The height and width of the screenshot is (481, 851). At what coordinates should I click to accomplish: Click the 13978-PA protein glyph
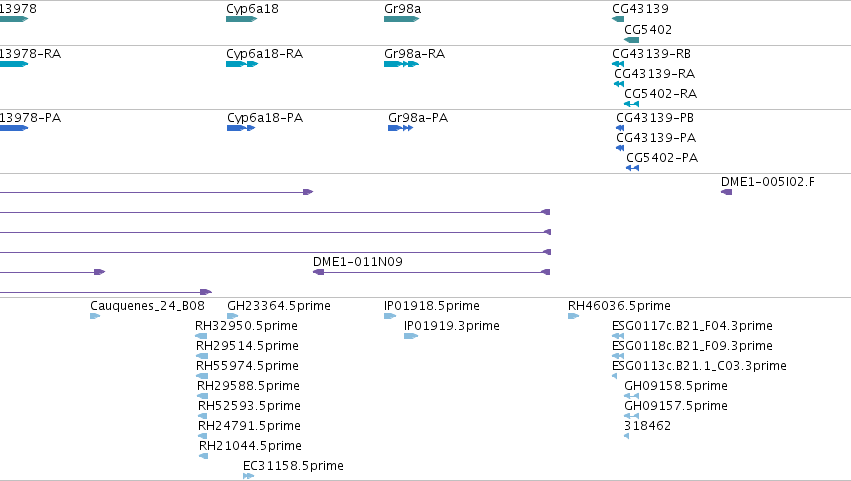pos(14,128)
